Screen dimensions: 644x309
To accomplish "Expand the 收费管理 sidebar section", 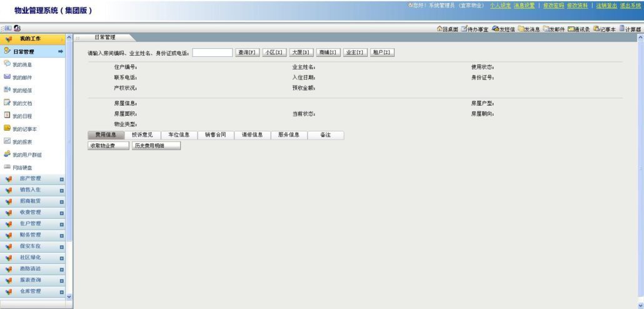I will 33,213.
